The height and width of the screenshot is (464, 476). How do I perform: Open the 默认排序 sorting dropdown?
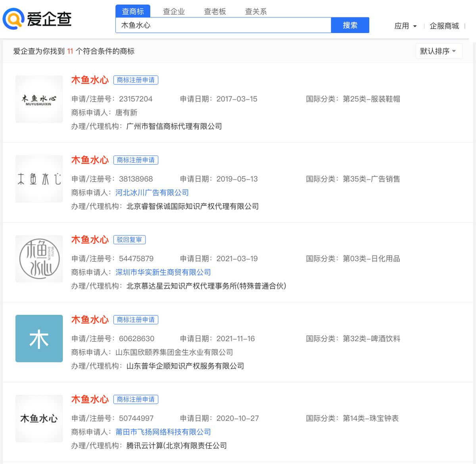pos(439,51)
